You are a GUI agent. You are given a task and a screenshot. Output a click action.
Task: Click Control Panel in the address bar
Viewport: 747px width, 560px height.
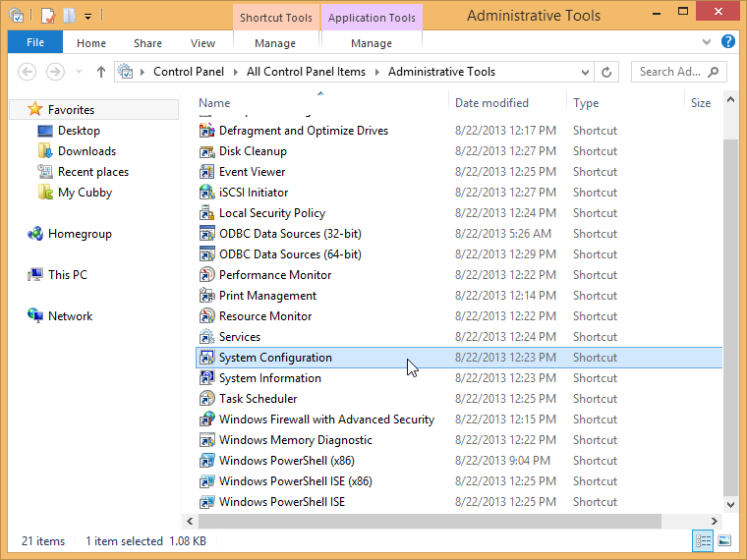(188, 72)
